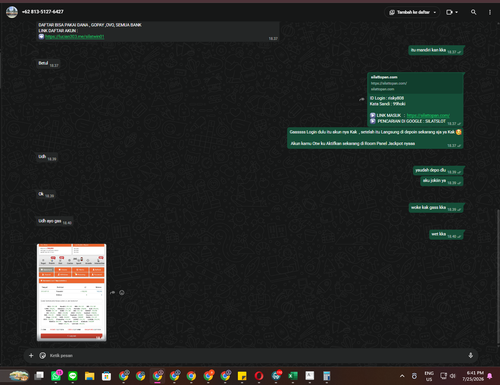Open Task View from the taskbar
The width and height of the screenshot is (500, 385).
(x=39, y=376)
